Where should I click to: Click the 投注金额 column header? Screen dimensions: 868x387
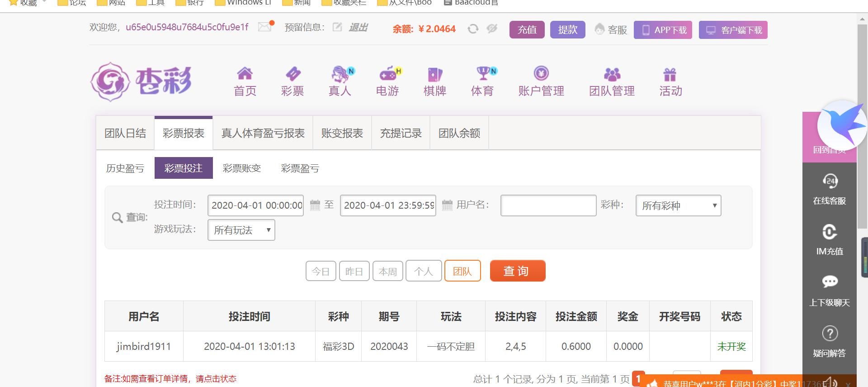point(576,316)
